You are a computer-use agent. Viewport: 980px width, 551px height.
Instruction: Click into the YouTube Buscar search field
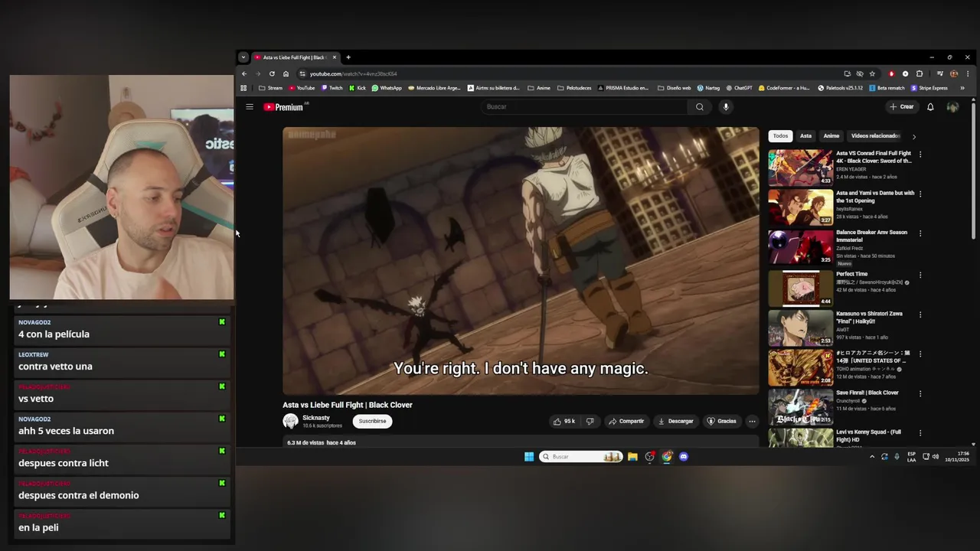coord(585,107)
